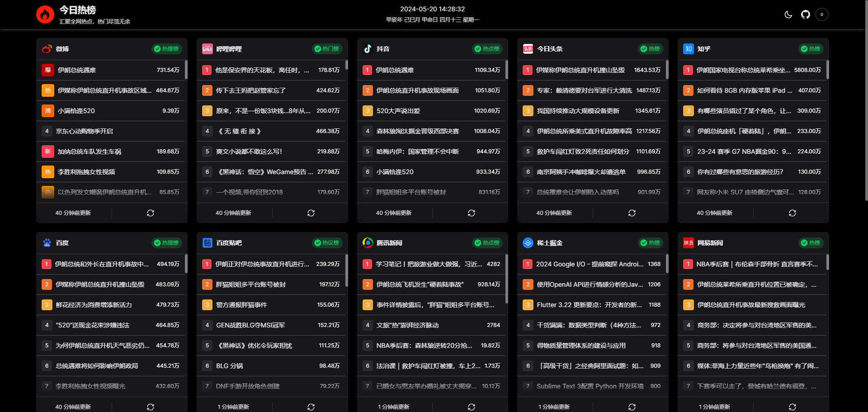The height and width of the screenshot is (412, 868).
Task: Refresh the 百度 hot search list
Action: [151, 407]
